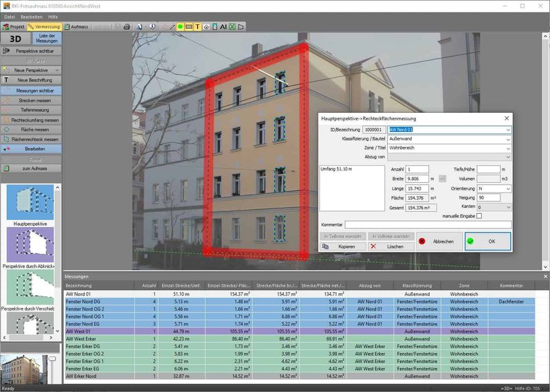Tick the manuelle Eingabe checkbox
The width and height of the screenshot is (550, 392).
pyautogui.click(x=479, y=216)
